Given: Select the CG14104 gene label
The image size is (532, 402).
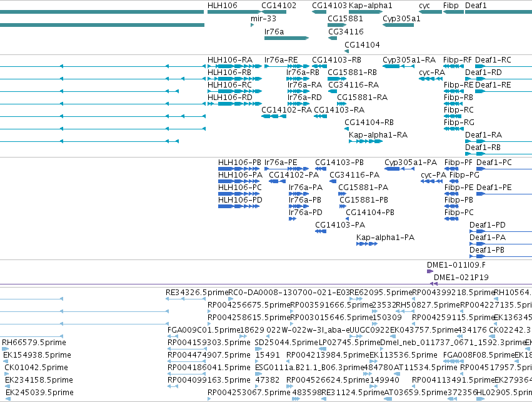Looking at the screenshot, I should point(362,45).
